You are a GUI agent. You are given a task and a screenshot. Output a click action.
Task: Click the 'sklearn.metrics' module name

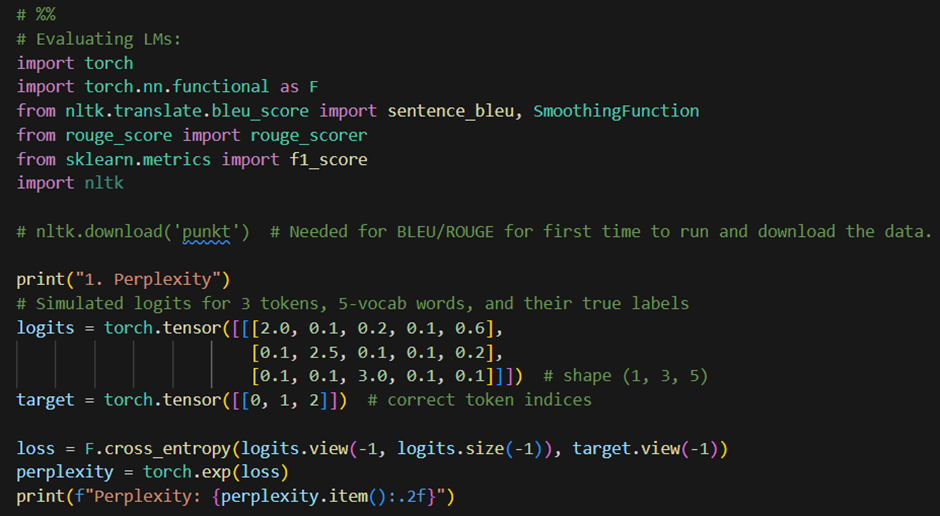(138, 159)
